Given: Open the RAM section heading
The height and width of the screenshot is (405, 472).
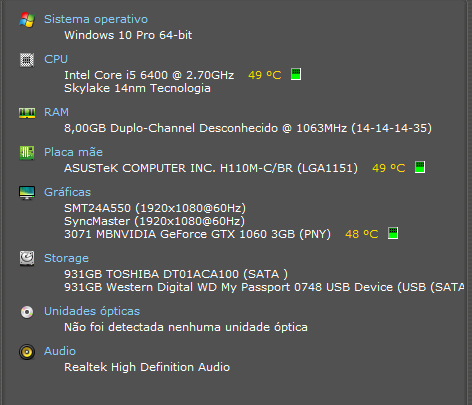Looking at the screenshot, I should [56, 112].
